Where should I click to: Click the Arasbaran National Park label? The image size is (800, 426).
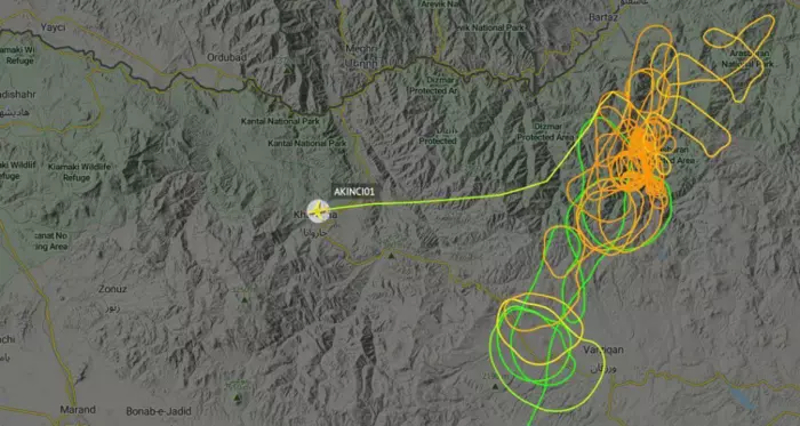(747, 59)
